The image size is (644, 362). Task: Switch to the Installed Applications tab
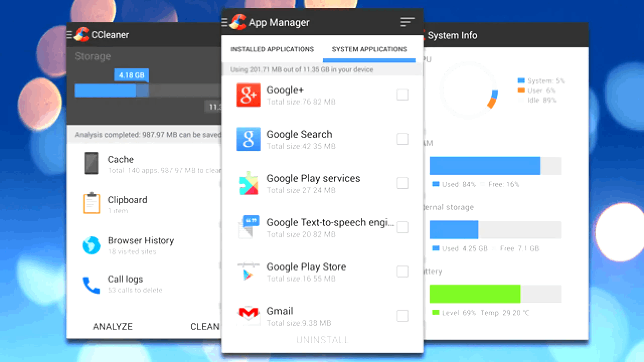[x=272, y=49]
